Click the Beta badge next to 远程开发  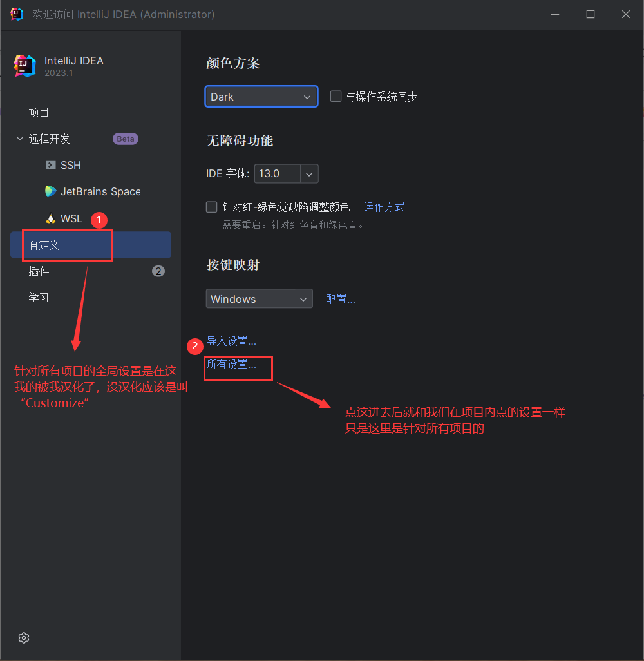click(125, 139)
